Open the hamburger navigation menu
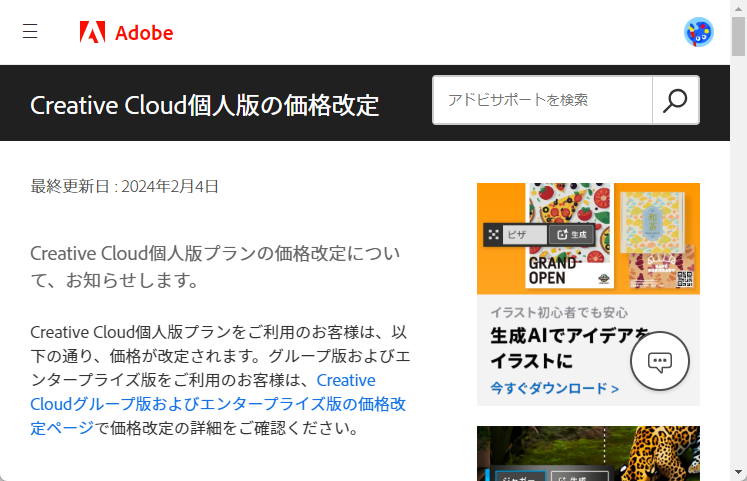 30,31
